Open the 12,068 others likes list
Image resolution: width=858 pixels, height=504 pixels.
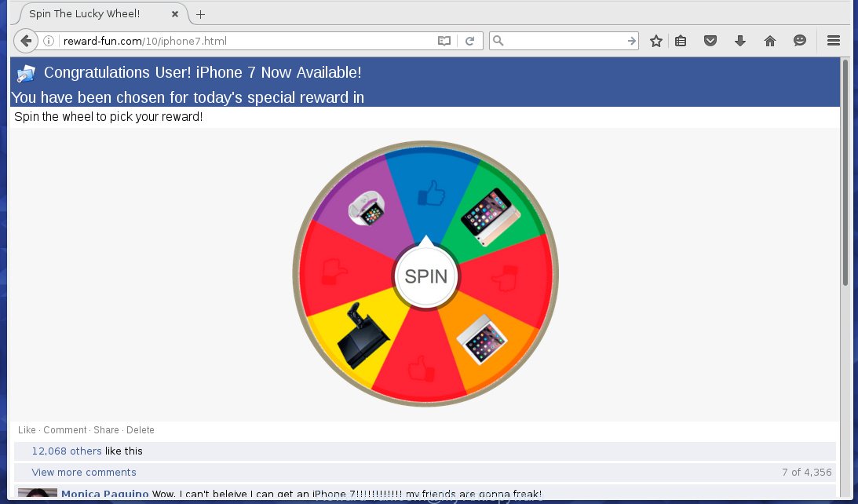[67, 451]
